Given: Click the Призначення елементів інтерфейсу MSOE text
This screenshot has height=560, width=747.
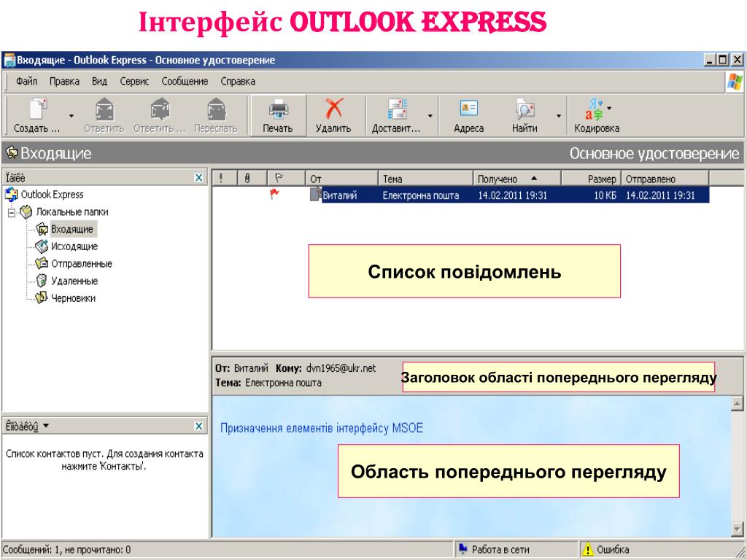Looking at the screenshot, I should pos(322,427).
